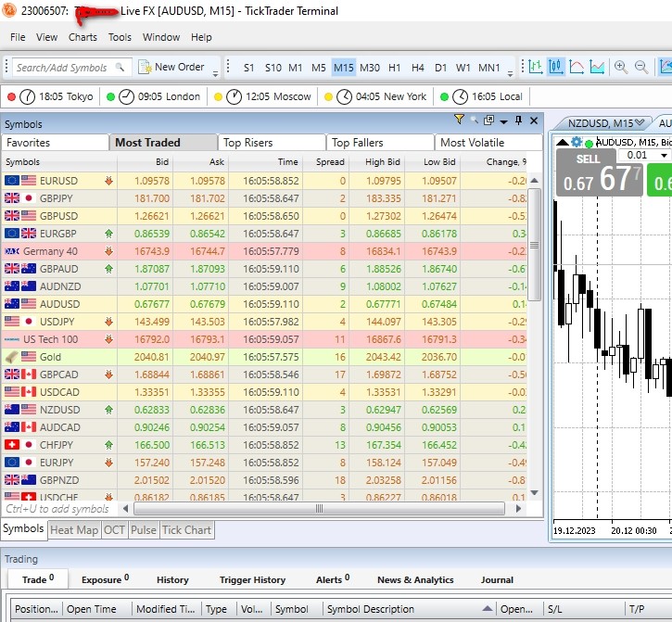Click the SELL button on AUDUSD chart
This screenshot has height=622, width=672.
599,172
